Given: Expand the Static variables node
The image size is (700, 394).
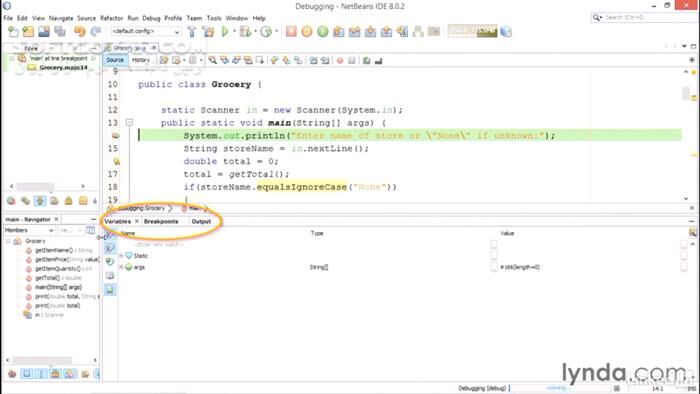Looking at the screenshot, I should (x=121, y=256).
